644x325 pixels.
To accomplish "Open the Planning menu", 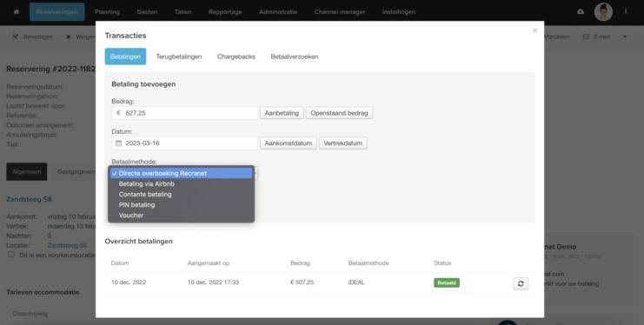I will pyautogui.click(x=107, y=12).
